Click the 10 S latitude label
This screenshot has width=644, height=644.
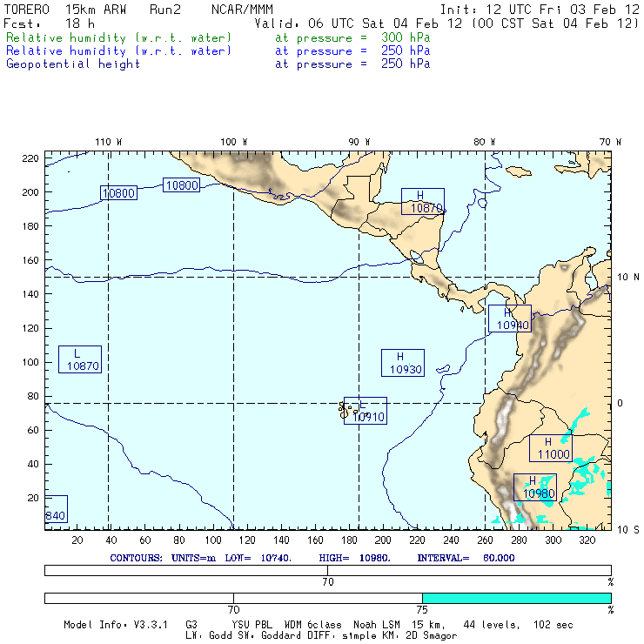(628, 529)
